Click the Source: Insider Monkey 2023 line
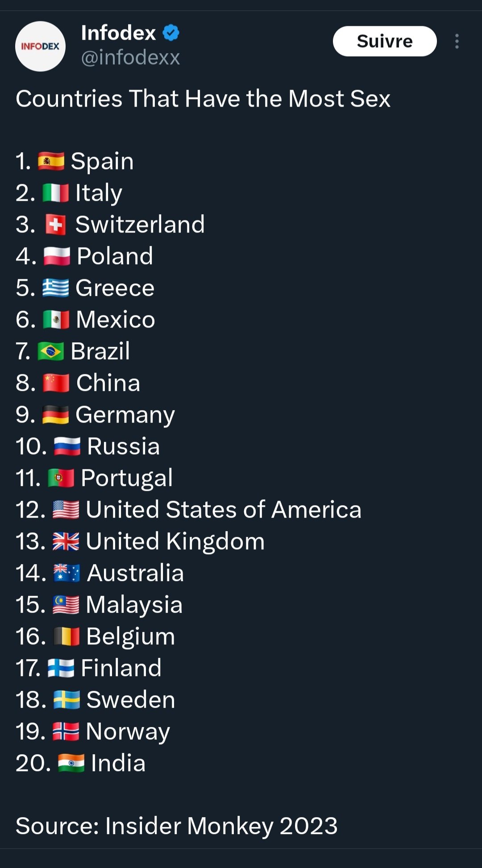482x868 pixels. [177, 826]
